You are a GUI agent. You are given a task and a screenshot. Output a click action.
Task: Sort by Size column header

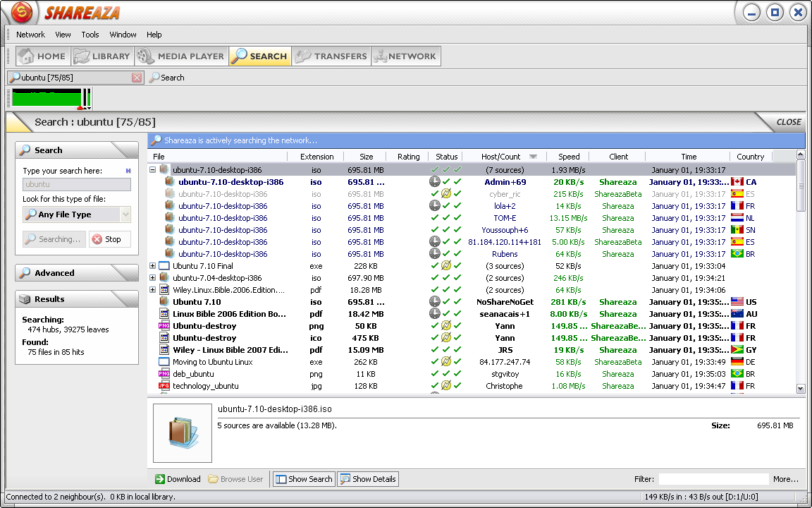click(365, 157)
